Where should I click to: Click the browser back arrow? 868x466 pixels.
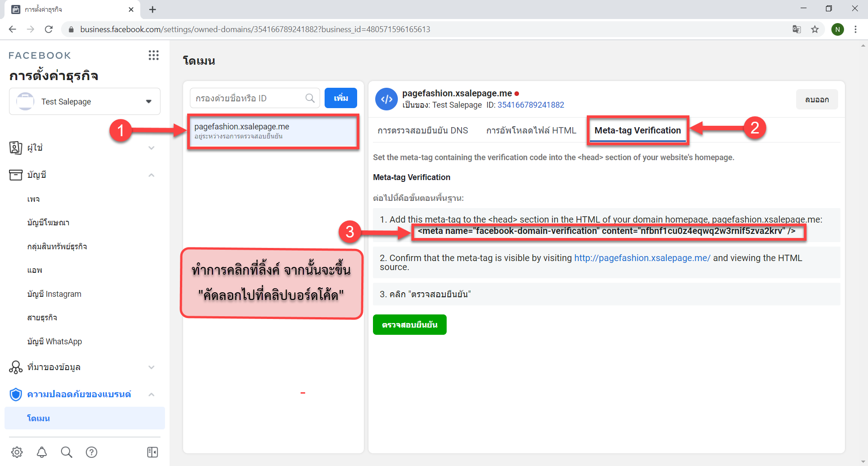point(12,29)
